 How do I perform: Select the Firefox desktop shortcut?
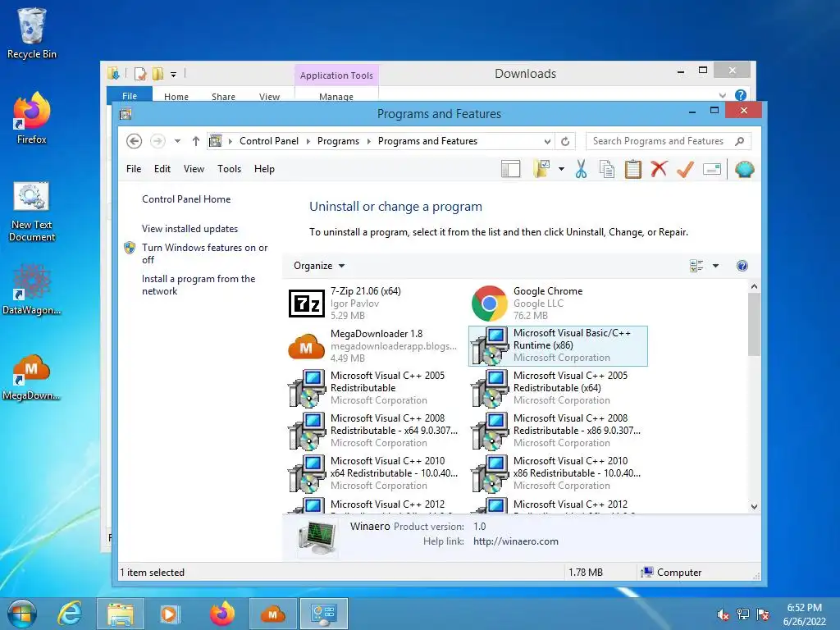(x=32, y=118)
